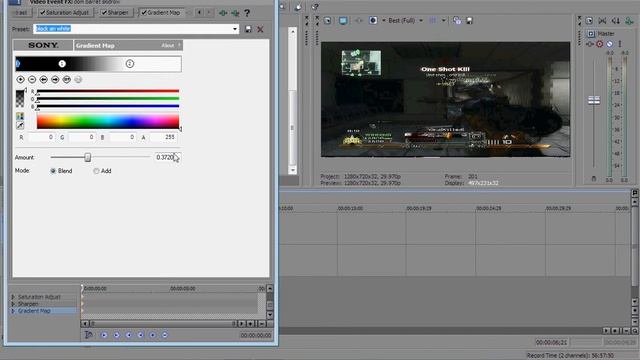Remove the selected gradient control point

point(32,79)
